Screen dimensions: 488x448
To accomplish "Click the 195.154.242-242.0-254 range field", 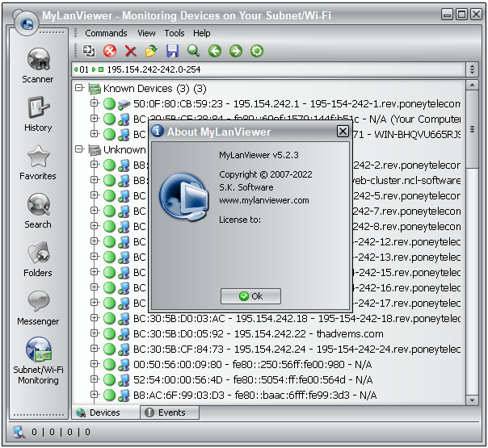I will point(270,69).
